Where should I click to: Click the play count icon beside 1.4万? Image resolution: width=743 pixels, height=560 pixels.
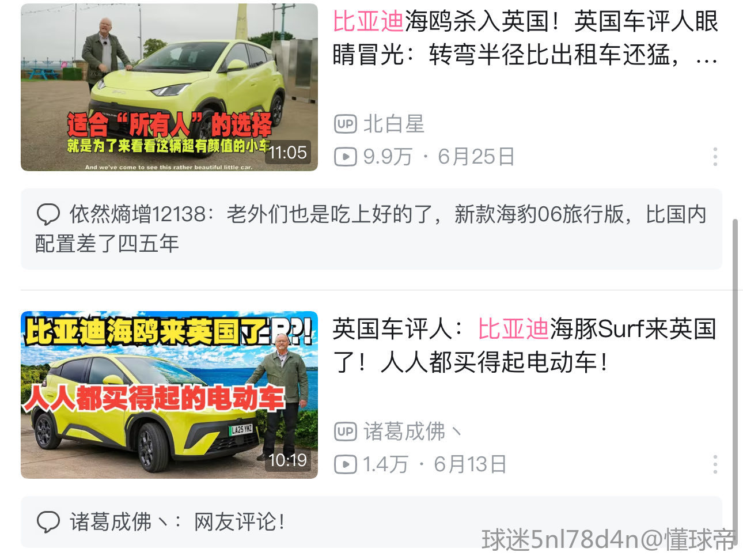pos(345,464)
